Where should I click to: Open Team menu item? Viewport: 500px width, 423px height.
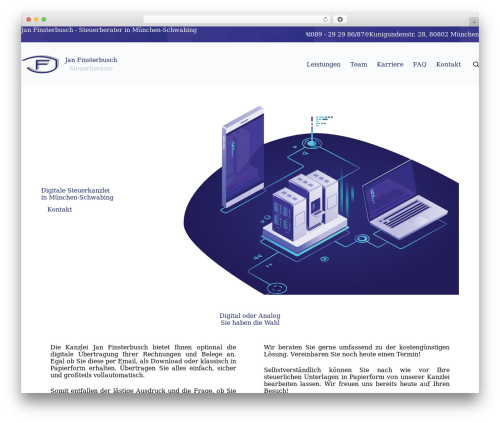pyautogui.click(x=358, y=64)
